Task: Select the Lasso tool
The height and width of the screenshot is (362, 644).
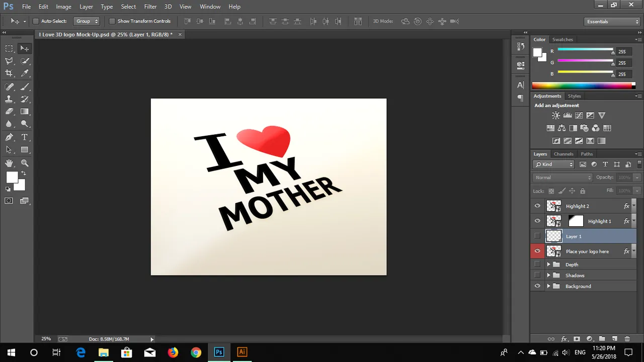Action: [9, 61]
